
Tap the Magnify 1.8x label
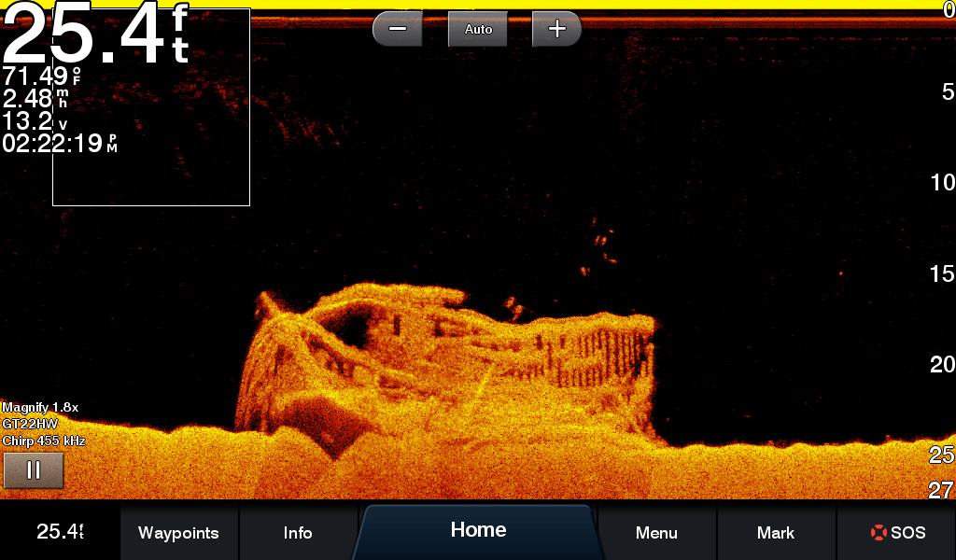(x=40, y=408)
